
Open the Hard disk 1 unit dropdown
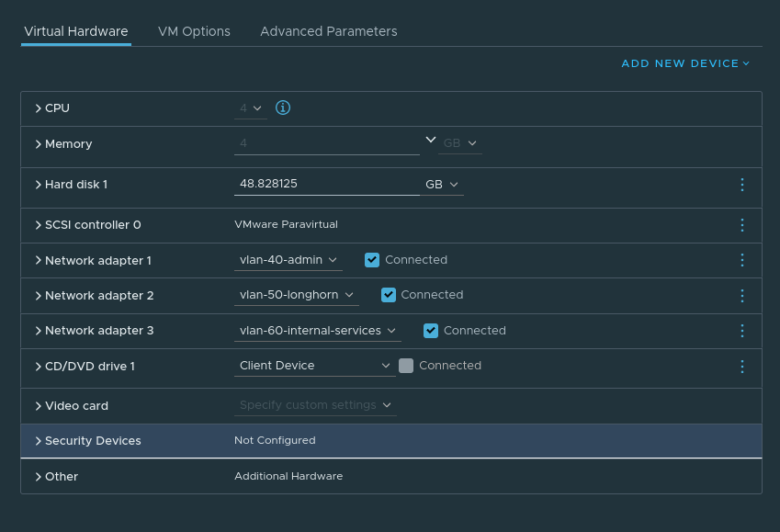(442, 184)
